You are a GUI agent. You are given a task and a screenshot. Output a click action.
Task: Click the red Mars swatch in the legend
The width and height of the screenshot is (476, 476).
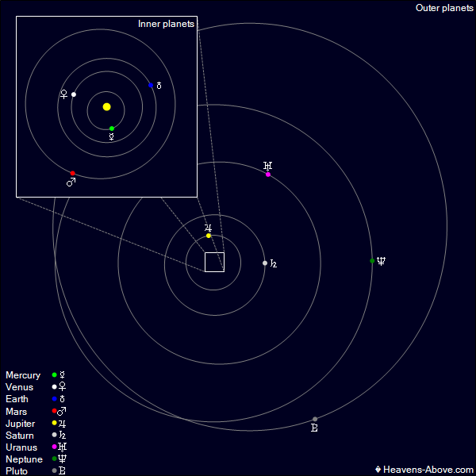tap(54, 411)
